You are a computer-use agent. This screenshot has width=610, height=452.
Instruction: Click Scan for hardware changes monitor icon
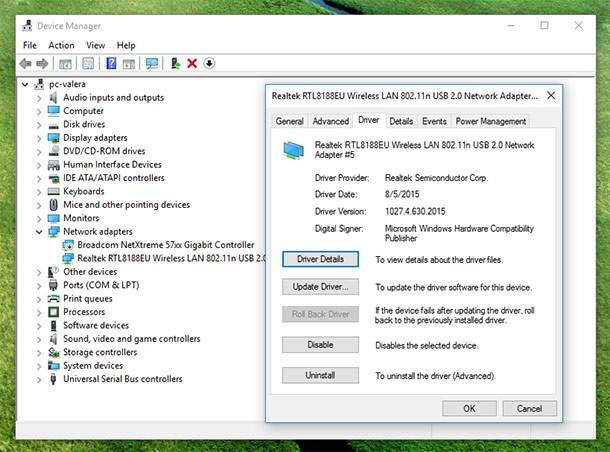click(x=152, y=63)
